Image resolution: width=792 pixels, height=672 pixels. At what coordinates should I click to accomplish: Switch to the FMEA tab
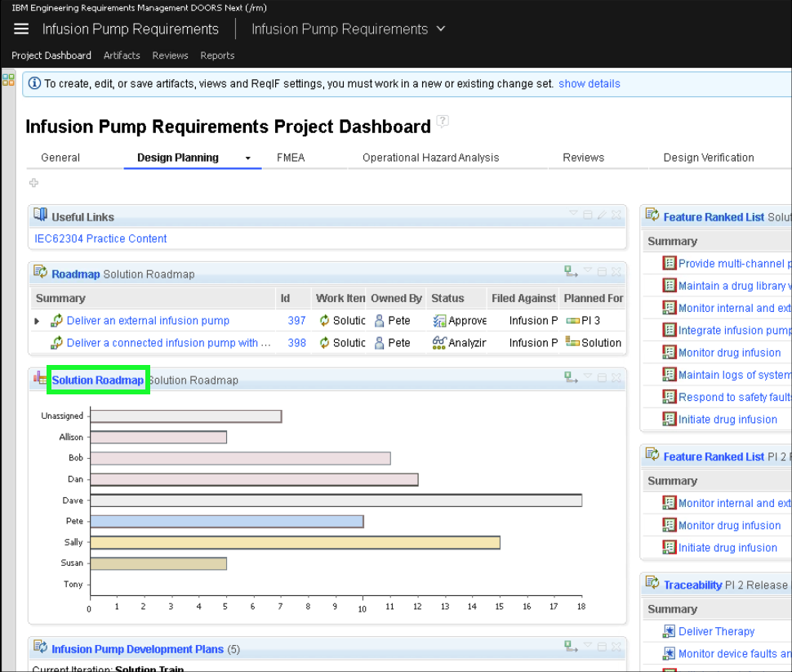291,158
